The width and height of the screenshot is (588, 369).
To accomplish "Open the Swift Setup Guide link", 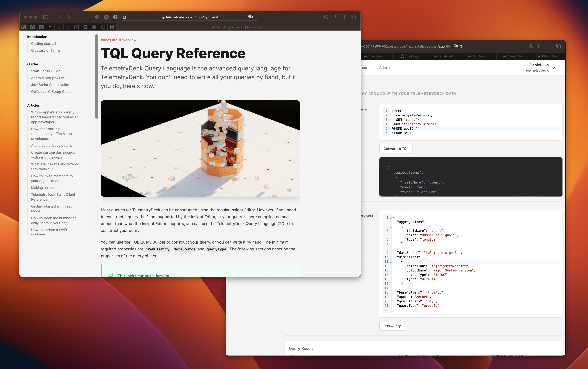I will [x=46, y=71].
